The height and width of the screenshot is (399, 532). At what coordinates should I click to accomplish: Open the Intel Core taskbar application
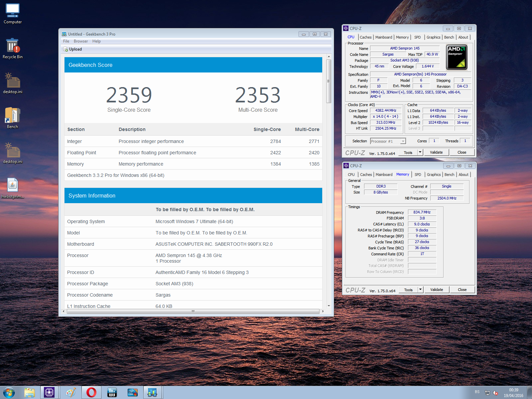[133, 392]
